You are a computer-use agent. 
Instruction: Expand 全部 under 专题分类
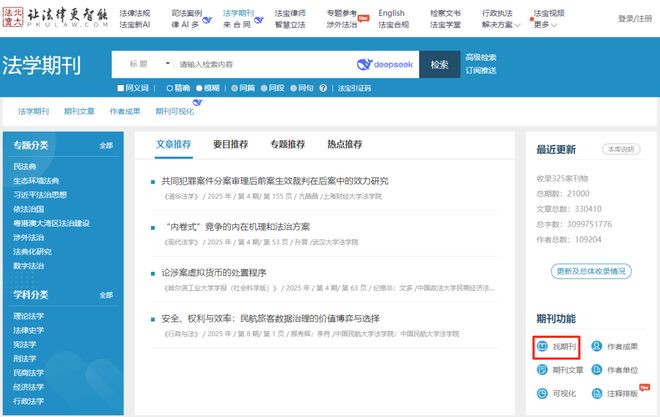pyautogui.click(x=106, y=145)
